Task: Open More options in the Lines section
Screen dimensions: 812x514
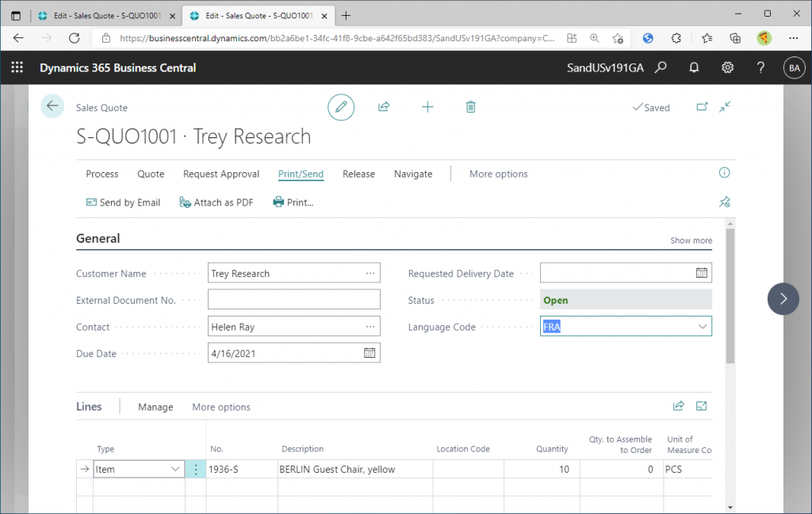Action: (221, 407)
